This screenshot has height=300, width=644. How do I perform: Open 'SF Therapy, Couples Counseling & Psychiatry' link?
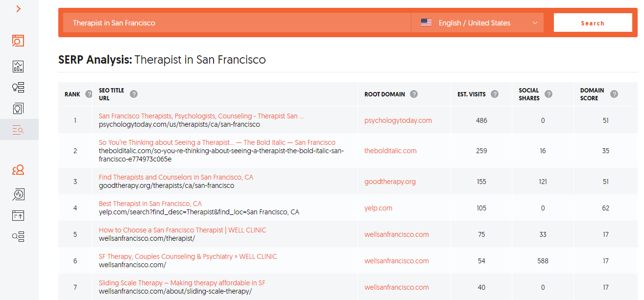coord(188,256)
